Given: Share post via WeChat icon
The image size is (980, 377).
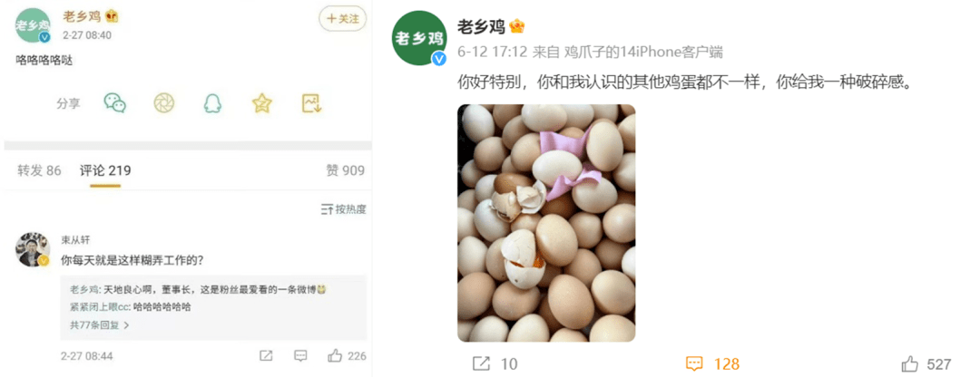Looking at the screenshot, I should (114, 103).
